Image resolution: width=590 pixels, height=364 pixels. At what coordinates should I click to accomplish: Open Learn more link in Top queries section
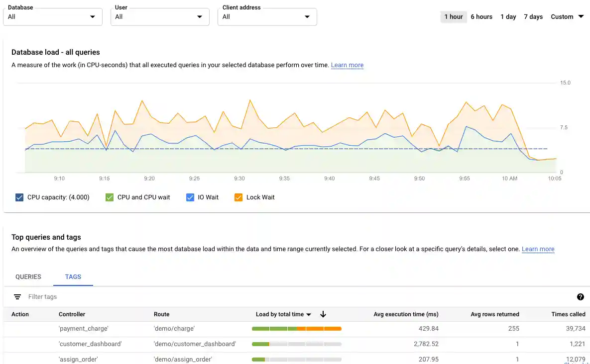pyautogui.click(x=538, y=249)
